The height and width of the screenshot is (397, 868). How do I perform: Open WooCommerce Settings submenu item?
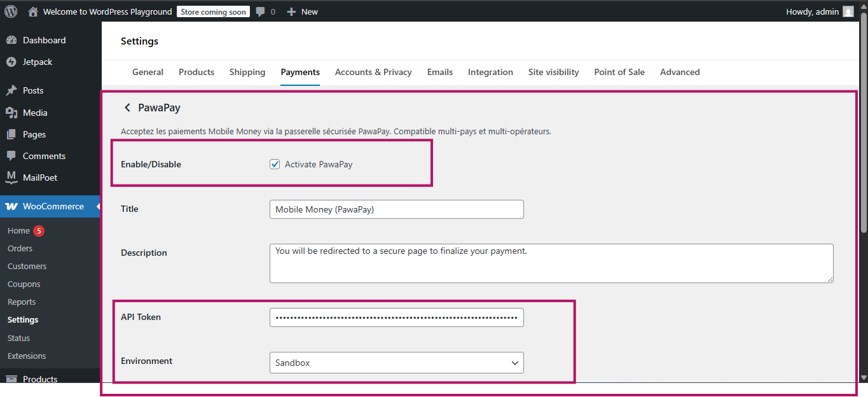(x=23, y=319)
